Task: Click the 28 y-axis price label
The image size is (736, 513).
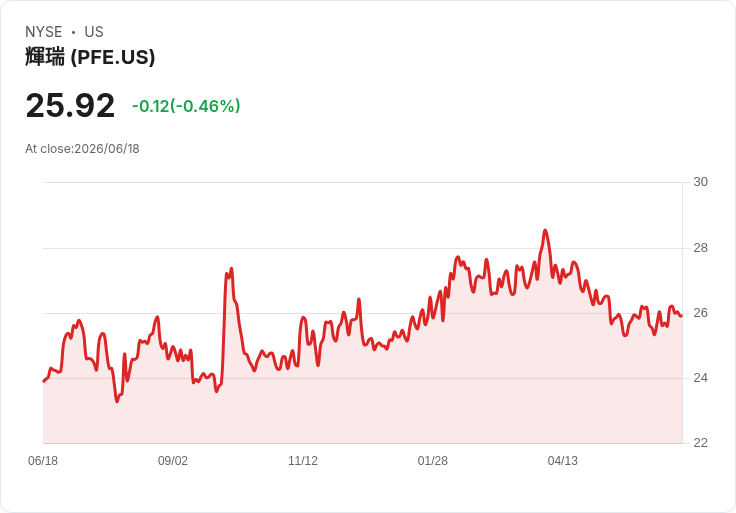Action: click(x=700, y=248)
